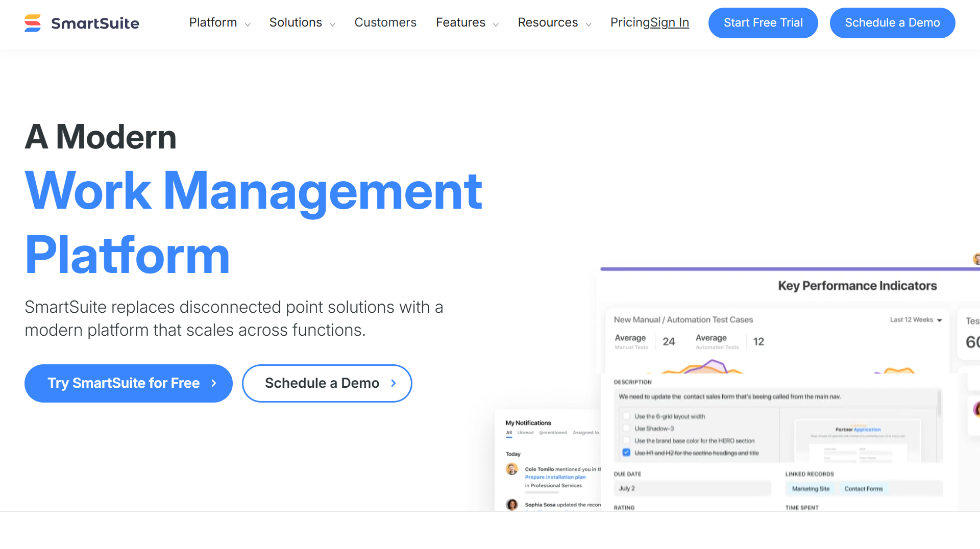The width and height of the screenshot is (980, 549).
Task: Open Cole Tomilo's avatar
Action: click(x=512, y=469)
